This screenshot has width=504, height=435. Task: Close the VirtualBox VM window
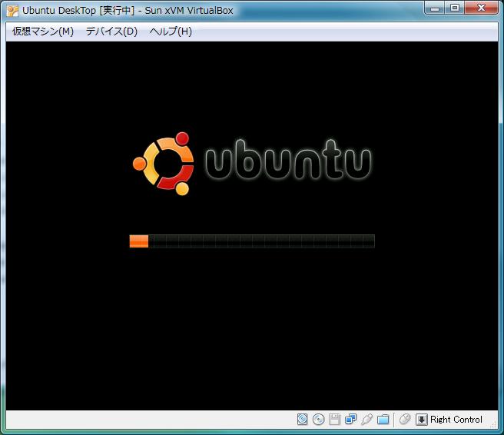point(481,8)
